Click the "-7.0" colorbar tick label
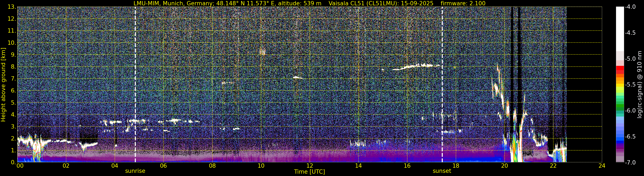The image size is (644, 176). pos(630,163)
